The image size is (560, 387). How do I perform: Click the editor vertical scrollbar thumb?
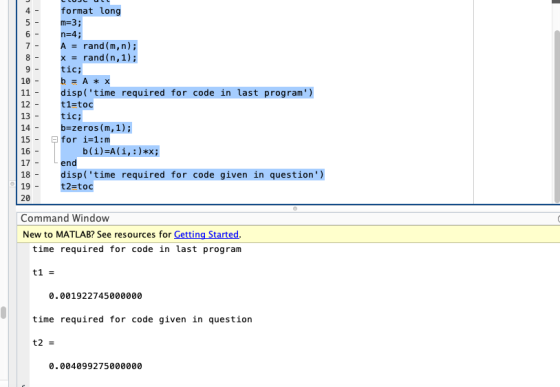coord(557,116)
